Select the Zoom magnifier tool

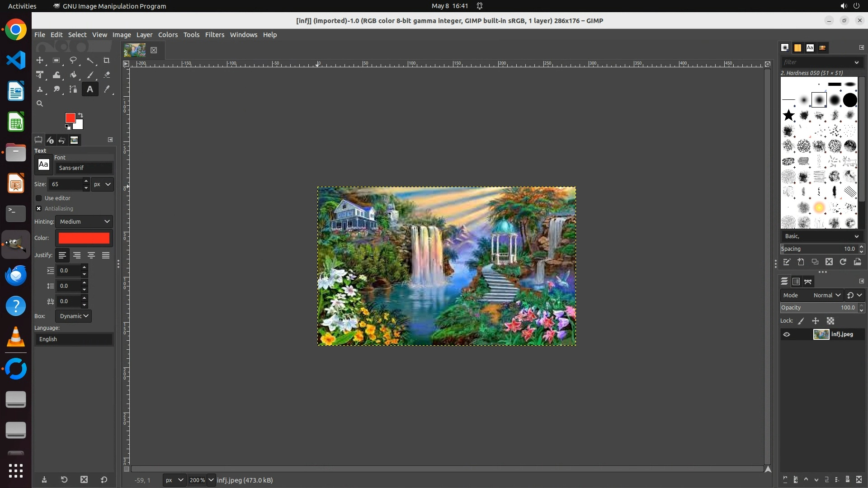(x=40, y=104)
